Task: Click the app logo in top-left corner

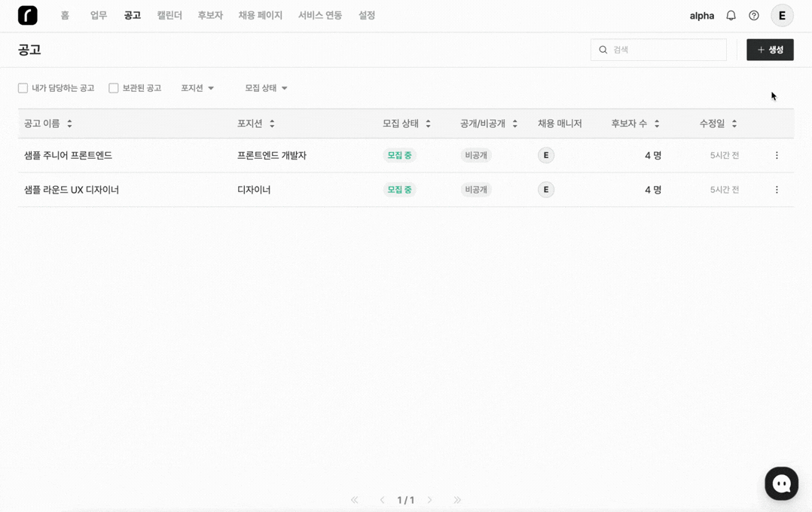Action: tap(28, 16)
